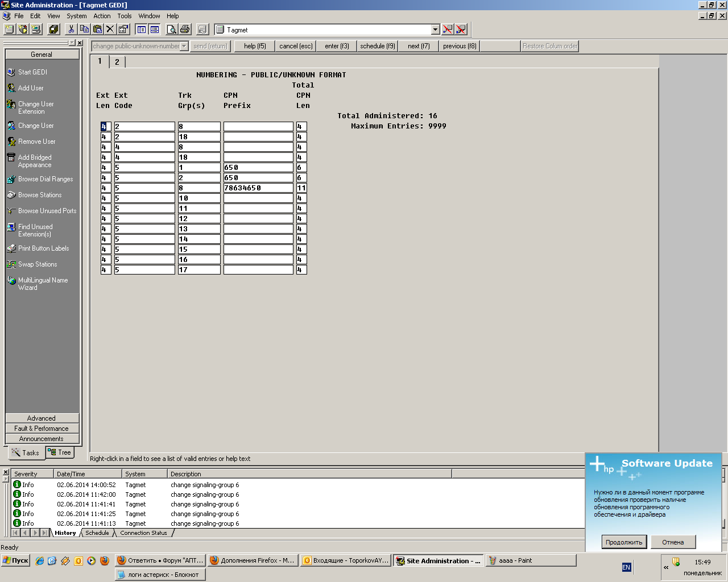Image resolution: width=728 pixels, height=582 pixels.
Task: Click the help (f5) button
Action: tap(255, 46)
